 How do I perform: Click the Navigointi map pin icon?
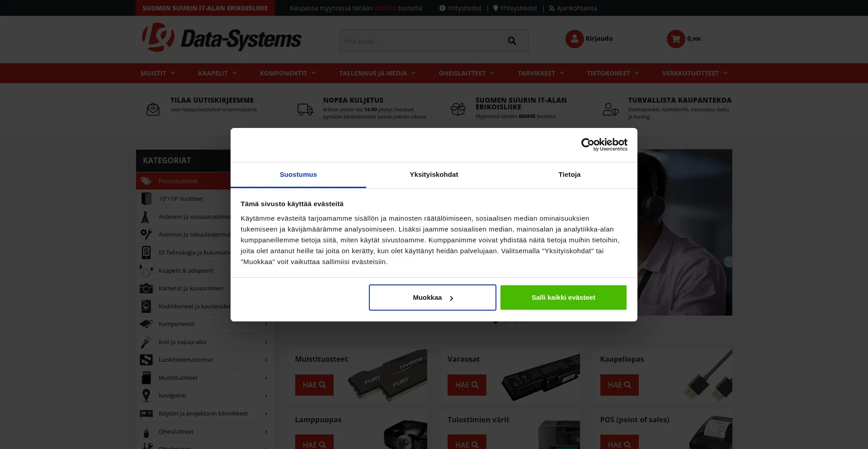click(146, 395)
